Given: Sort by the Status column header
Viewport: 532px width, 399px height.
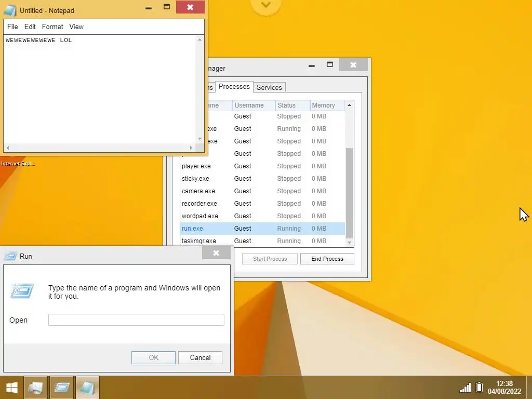Looking at the screenshot, I should (292, 105).
